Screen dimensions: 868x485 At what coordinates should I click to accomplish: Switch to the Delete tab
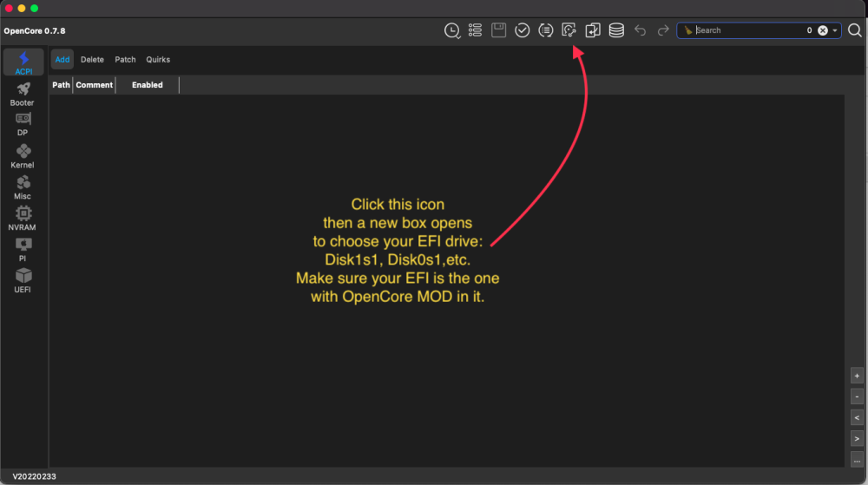tap(92, 59)
